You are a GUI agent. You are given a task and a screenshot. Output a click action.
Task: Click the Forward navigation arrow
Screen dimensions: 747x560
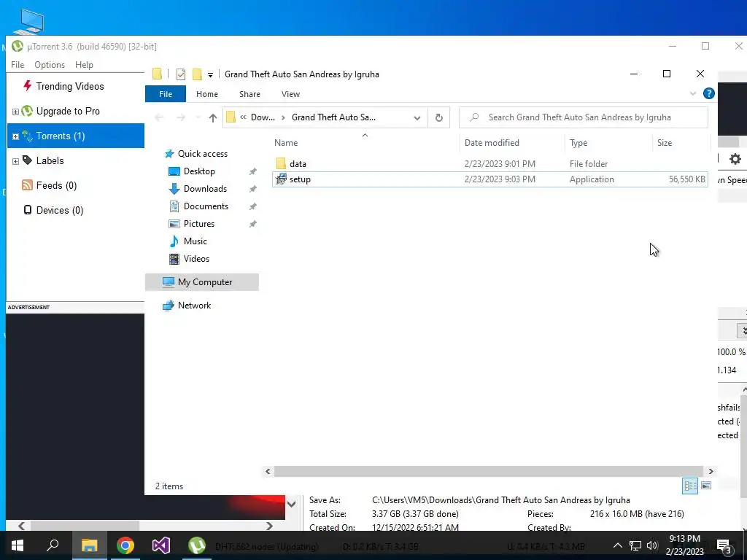(x=181, y=117)
